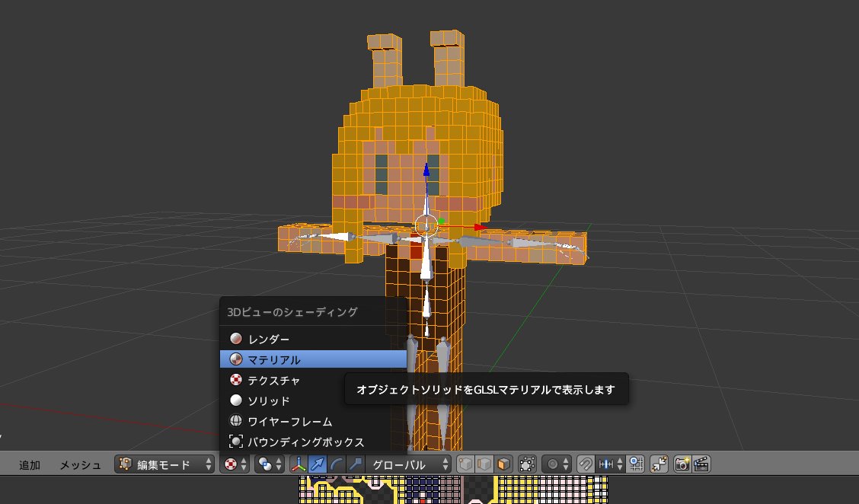Pick バウンディングボックス shading mode

click(313, 442)
